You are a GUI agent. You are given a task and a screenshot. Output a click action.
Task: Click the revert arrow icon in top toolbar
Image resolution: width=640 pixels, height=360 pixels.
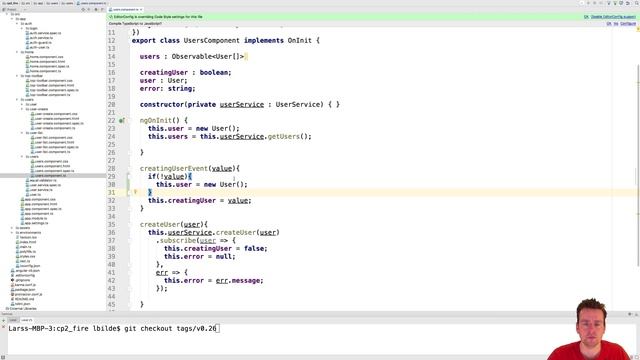[628, 3]
